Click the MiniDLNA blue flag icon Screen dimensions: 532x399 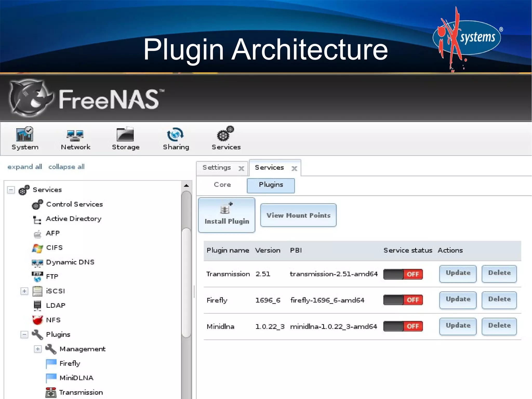[51, 378]
